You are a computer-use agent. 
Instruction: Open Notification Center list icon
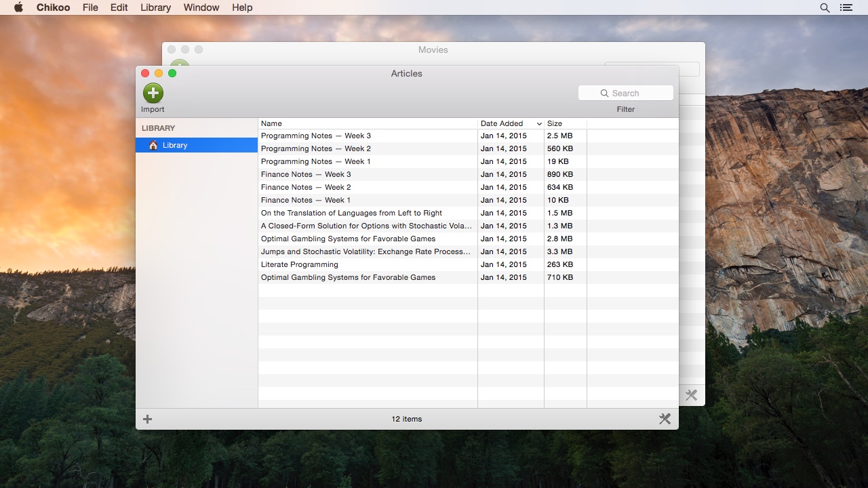point(846,7)
